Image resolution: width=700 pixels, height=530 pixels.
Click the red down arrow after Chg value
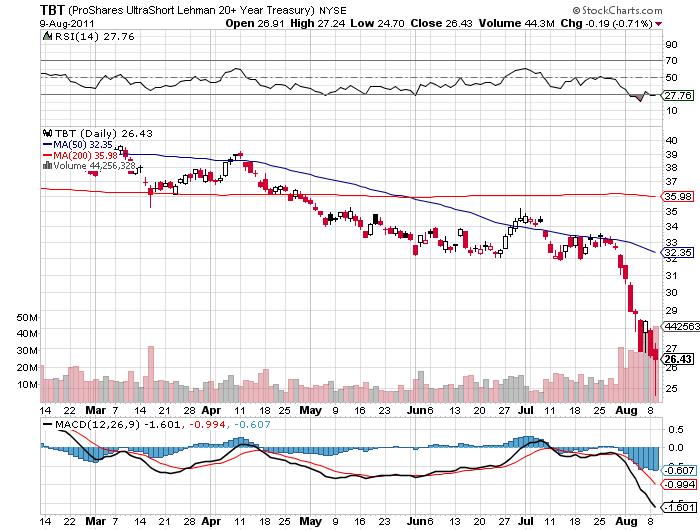coord(658,24)
